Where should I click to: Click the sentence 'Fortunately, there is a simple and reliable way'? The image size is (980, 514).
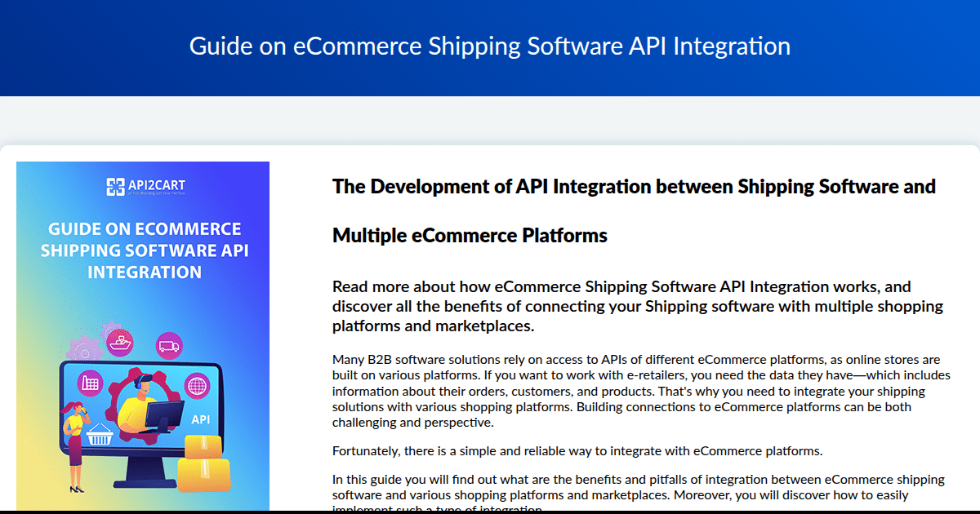click(x=577, y=450)
